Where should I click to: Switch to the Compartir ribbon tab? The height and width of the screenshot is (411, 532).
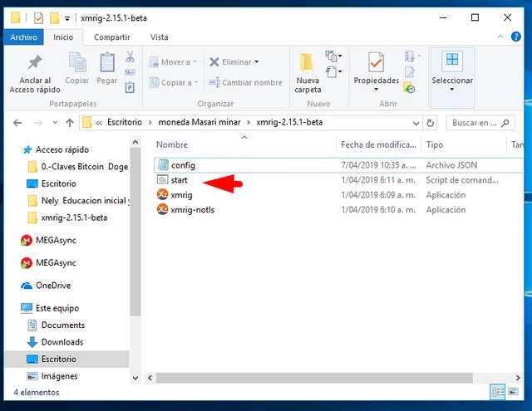click(x=112, y=37)
